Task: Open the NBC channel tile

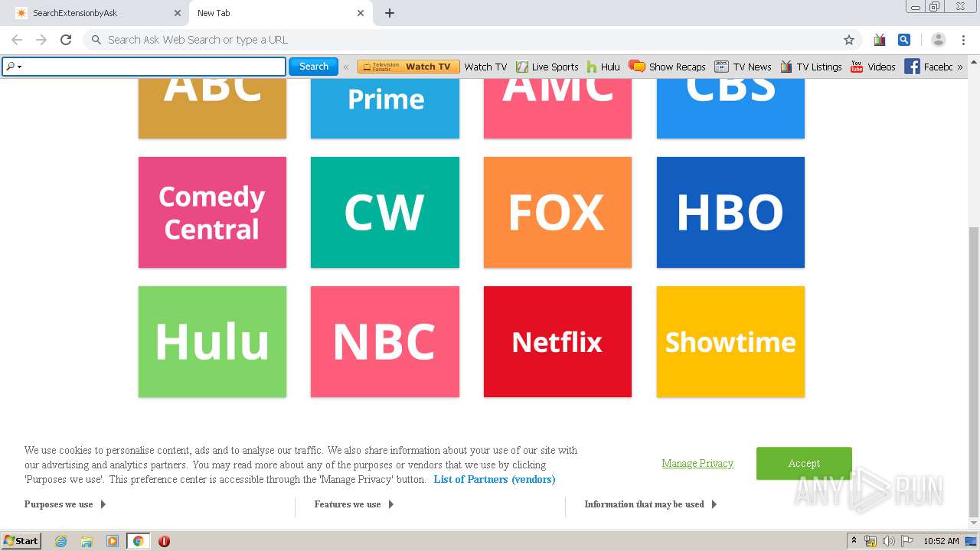Action: pos(385,341)
